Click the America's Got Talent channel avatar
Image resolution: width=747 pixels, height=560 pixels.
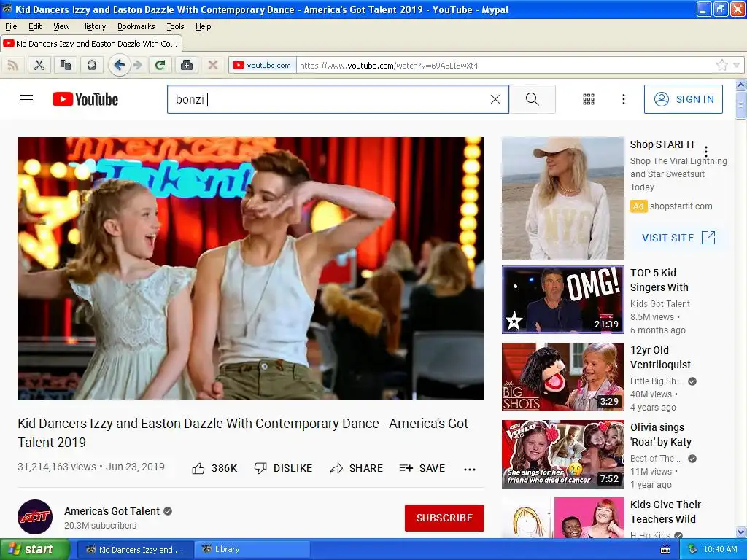coord(35,517)
